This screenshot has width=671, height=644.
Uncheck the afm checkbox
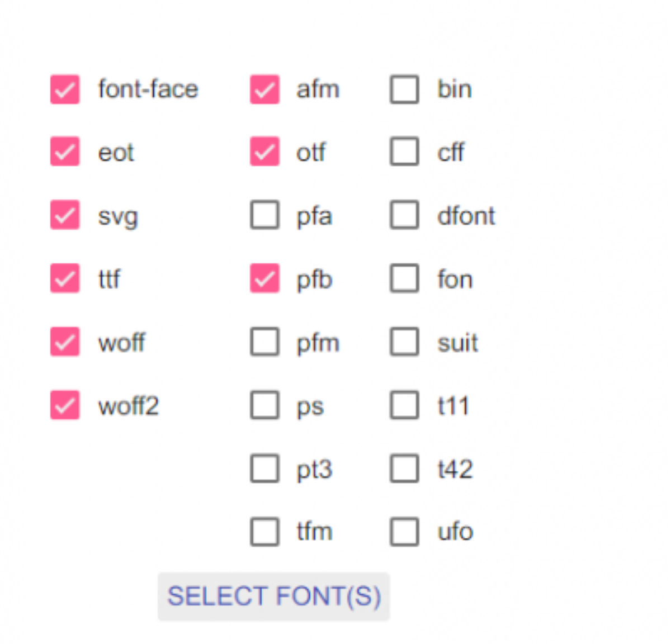click(264, 89)
